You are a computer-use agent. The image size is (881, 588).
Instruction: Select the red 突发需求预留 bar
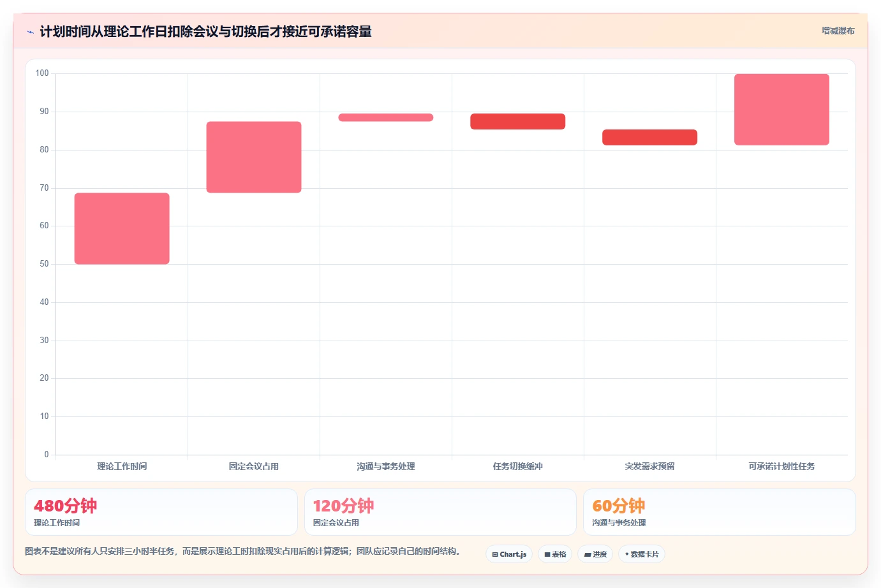click(649, 137)
